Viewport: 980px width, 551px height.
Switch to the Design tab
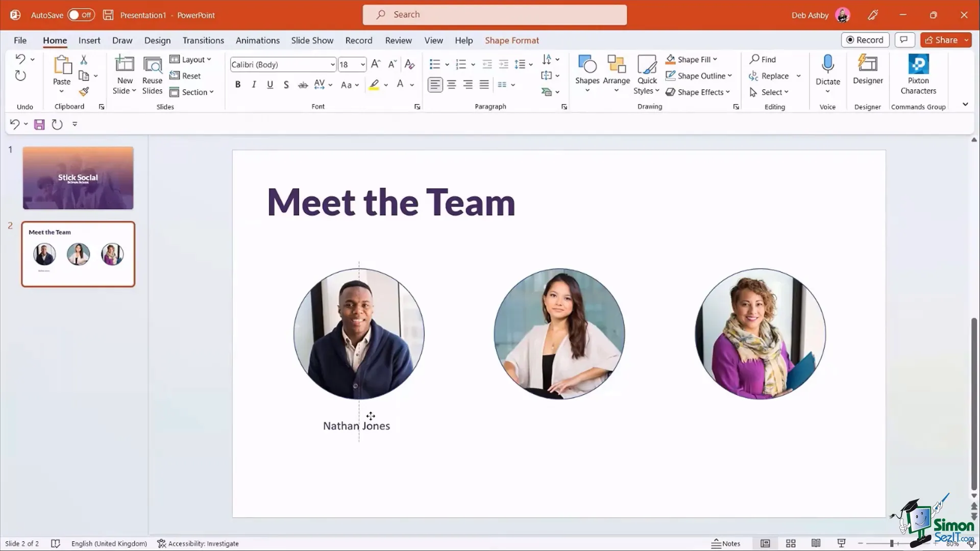pos(157,40)
